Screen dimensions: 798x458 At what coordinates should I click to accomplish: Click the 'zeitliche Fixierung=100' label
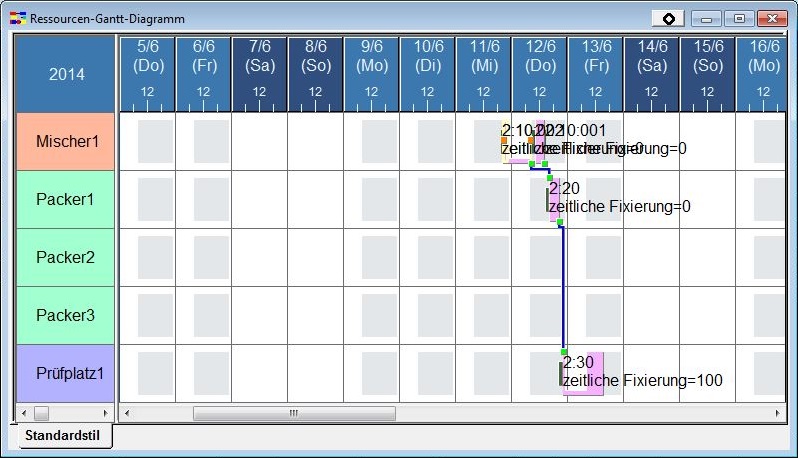[x=643, y=380]
